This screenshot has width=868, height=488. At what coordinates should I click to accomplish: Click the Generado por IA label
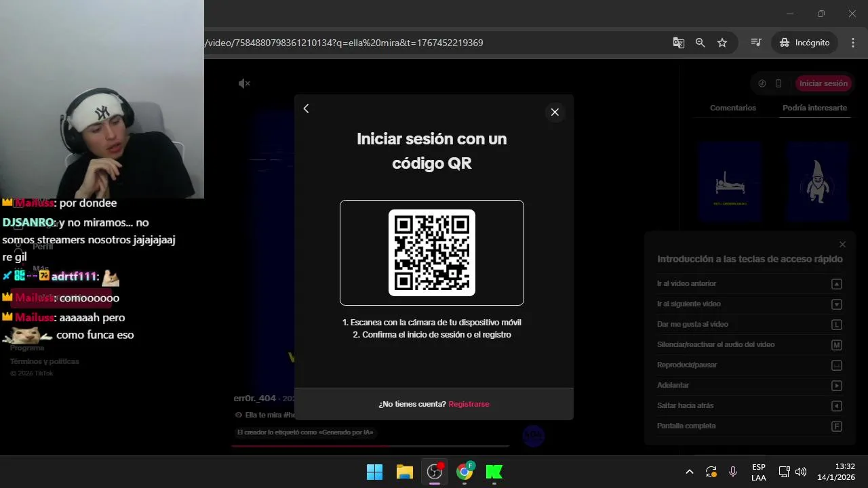click(305, 432)
